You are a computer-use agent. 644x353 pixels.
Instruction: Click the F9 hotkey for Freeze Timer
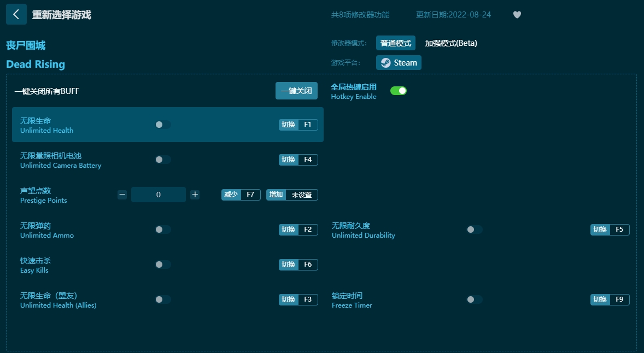(x=610, y=299)
